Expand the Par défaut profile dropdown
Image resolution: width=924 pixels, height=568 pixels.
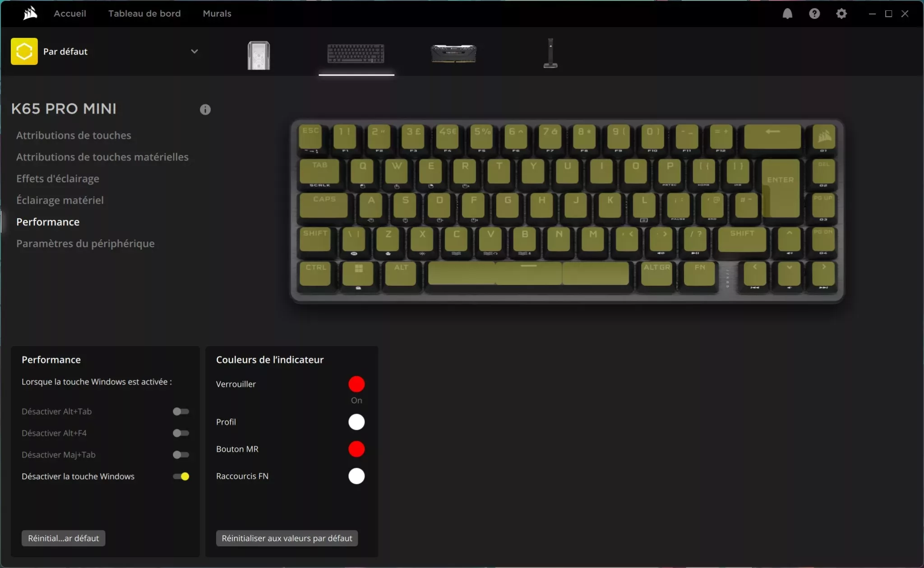(x=194, y=51)
